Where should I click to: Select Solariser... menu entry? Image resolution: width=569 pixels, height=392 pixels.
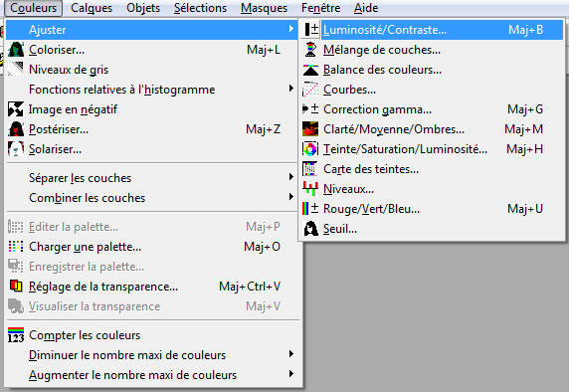click(x=152, y=149)
